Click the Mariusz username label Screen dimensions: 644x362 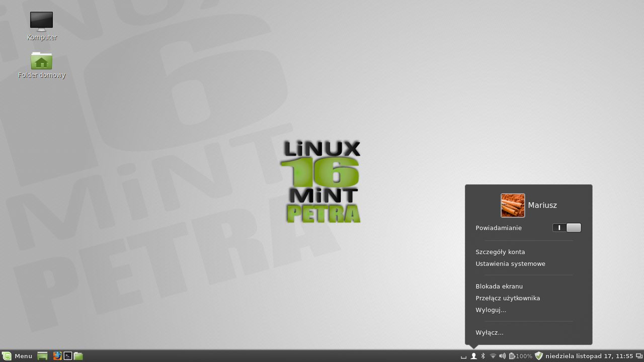(542, 205)
